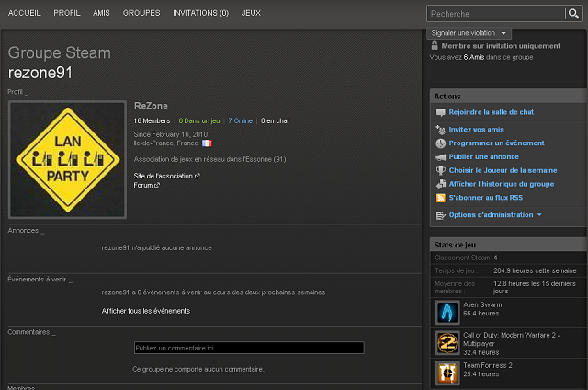Click the clock icon for Programmer un événement
The image size is (588, 390).
(441, 143)
